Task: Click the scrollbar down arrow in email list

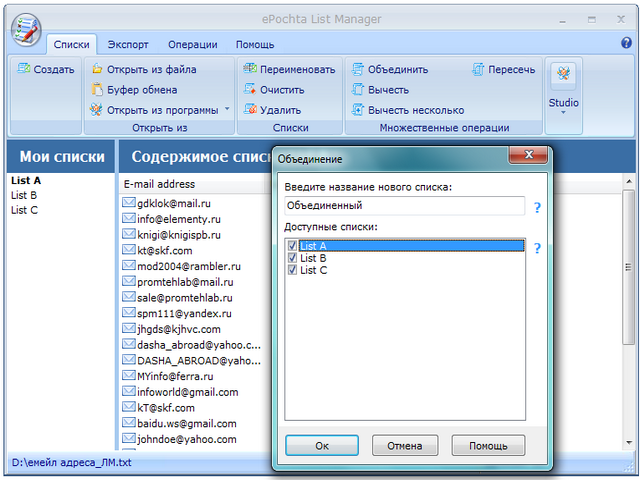Action: click(629, 442)
